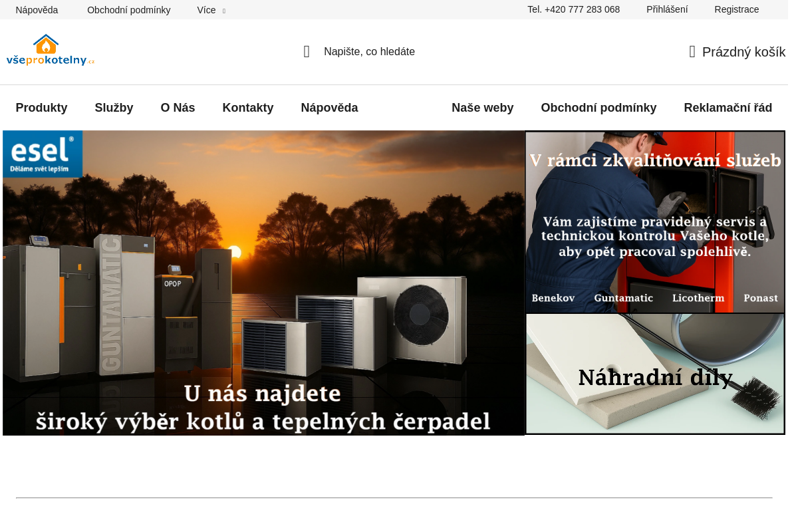The width and height of the screenshot is (798, 532).
Task: Click the O Nás navigation item
Action: click(178, 107)
